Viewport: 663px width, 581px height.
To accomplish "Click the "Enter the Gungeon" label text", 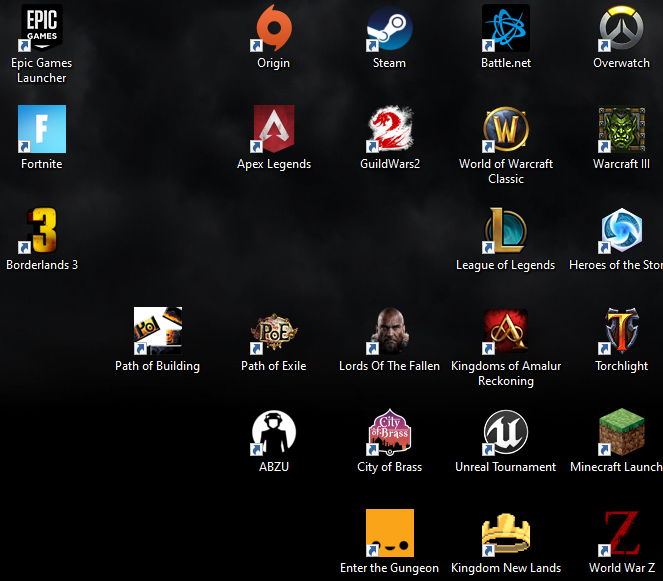I will [x=389, y=568].
